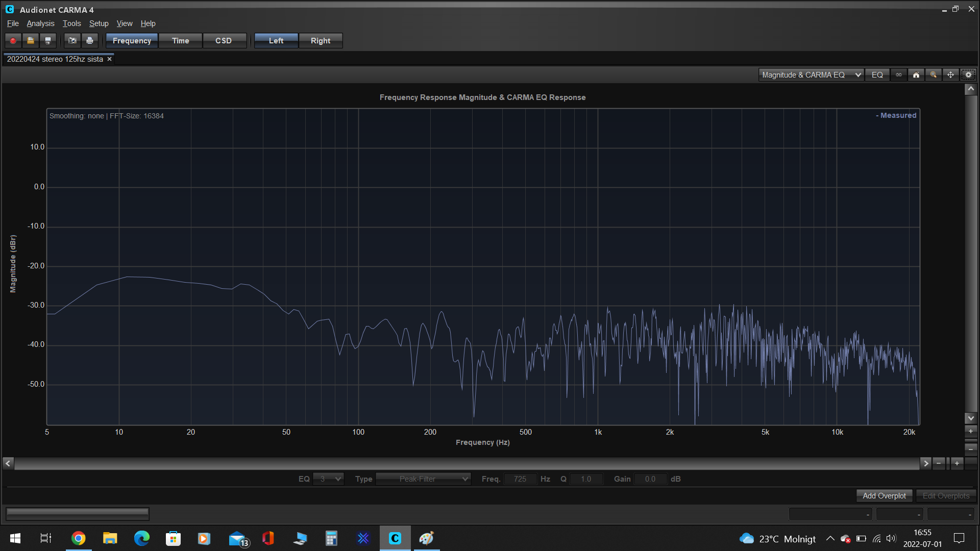Image resolution: width=980 pixels, height=551 pixels.
Task: Click the Q field showing 1.0
Action: tap(586, 479)
